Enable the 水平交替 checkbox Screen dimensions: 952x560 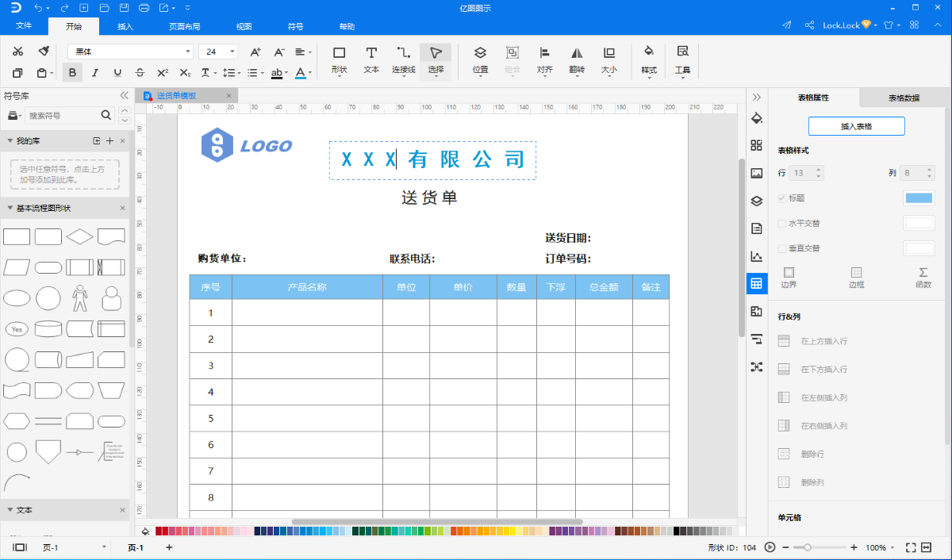782,224
